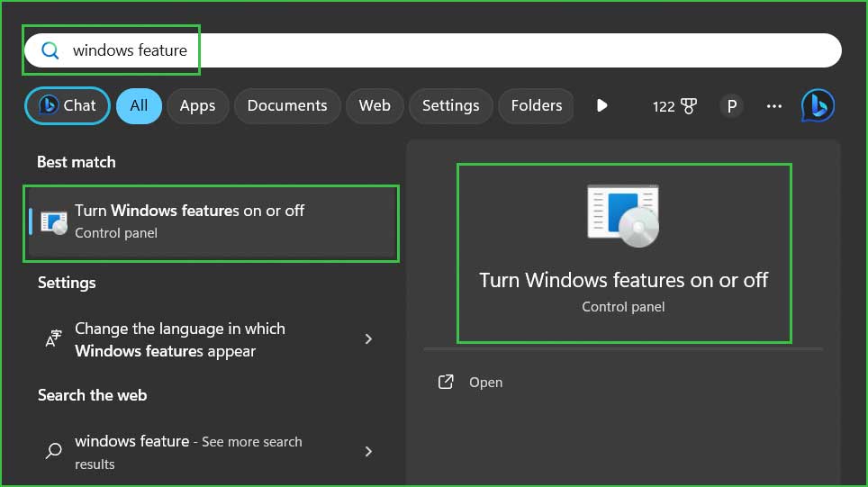Click the Open external-link icon

point(446,382)
